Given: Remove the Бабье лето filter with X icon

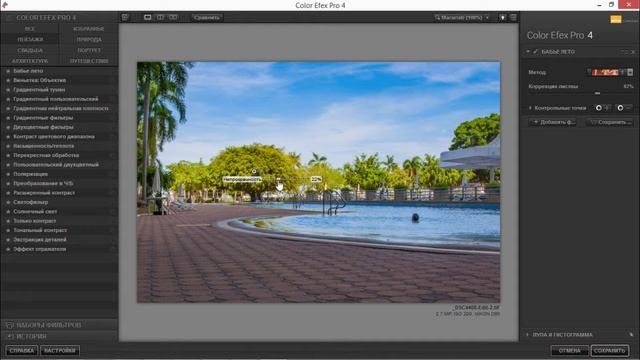Looking at the screenshot, I should (633, 52).
